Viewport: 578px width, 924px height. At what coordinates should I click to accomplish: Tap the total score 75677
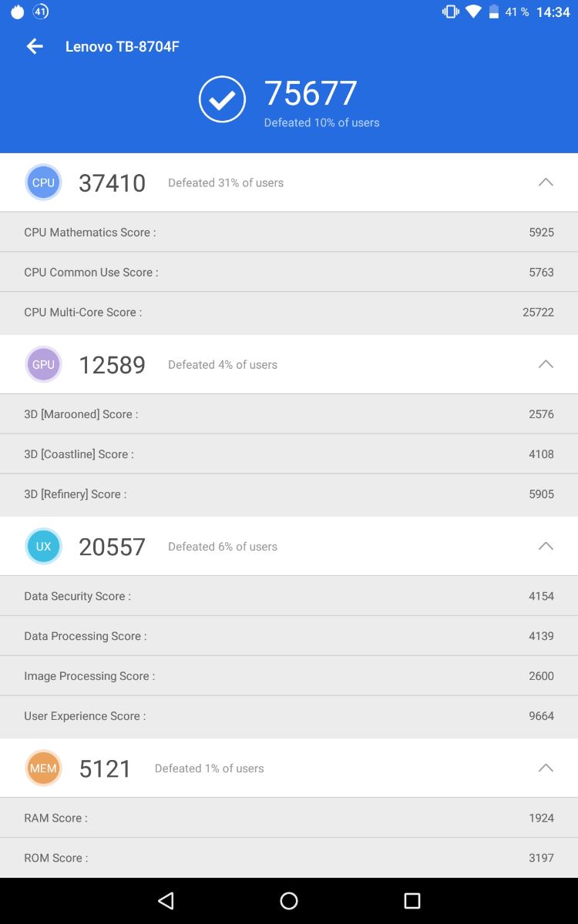click(x=311, y=94)
